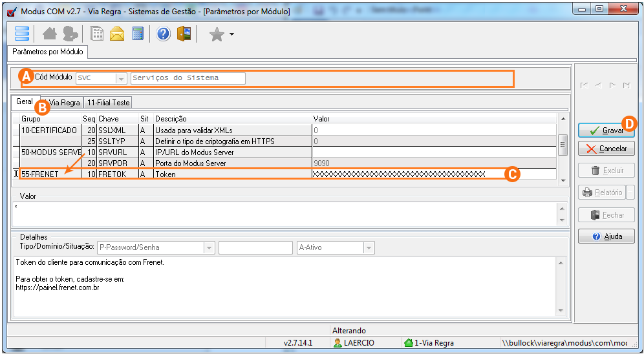Click the Ajuda button
Viewport: 644px width, 354px height.
tap(606, 236)
